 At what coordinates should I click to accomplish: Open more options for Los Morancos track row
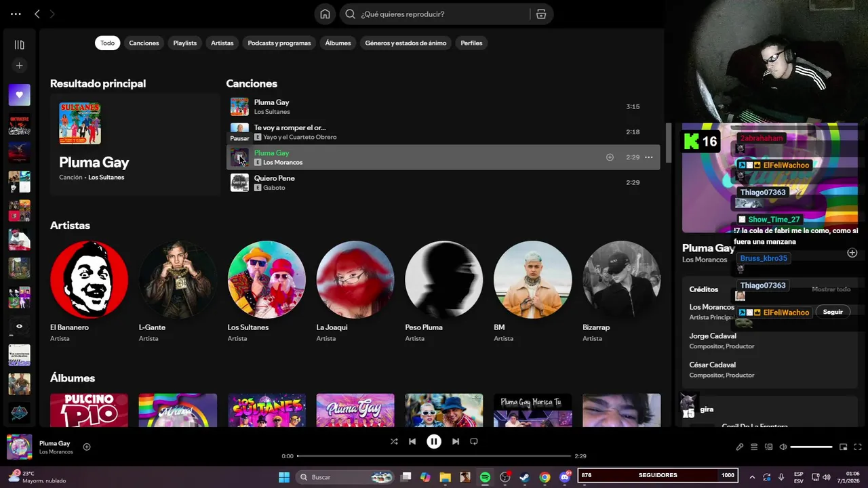point(648,157)
